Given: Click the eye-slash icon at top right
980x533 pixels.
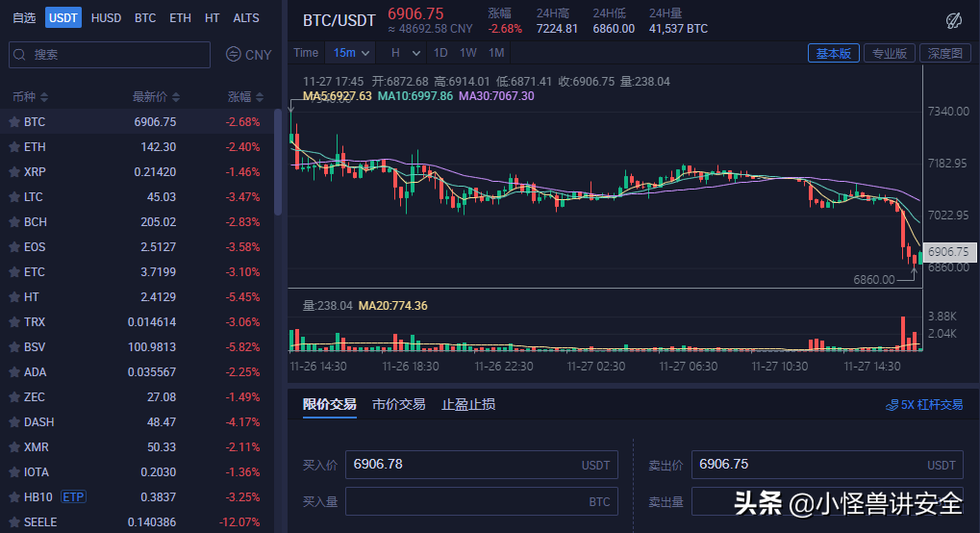Looking at the screenshot, I should pos(954,20).
